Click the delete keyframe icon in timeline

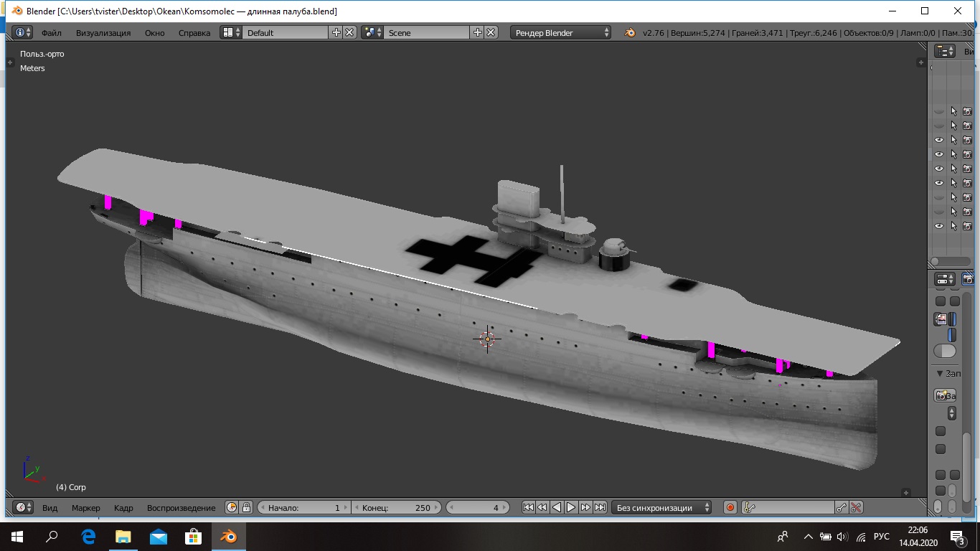coord(856,507)
